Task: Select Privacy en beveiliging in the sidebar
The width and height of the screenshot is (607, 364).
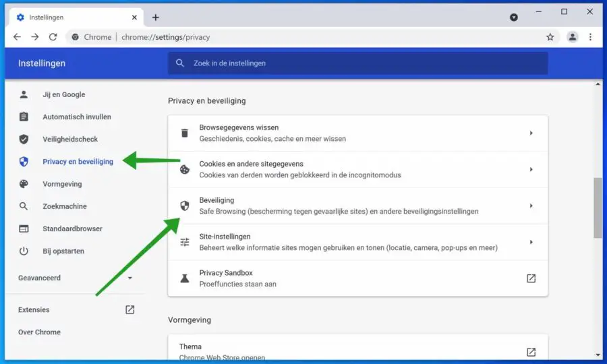Action: click(78, 162)
